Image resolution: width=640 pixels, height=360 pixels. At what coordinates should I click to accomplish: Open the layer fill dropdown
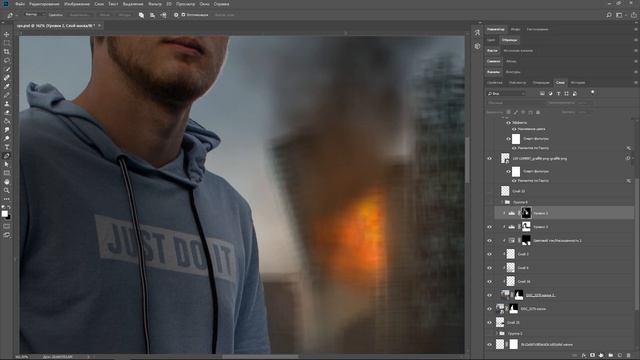[583, 112]
